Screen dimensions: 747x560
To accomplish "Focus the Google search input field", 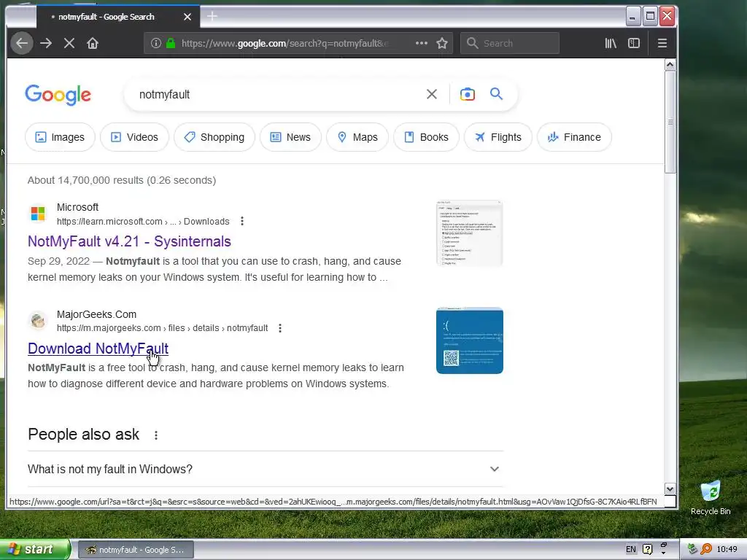I will click(x=276, y=94).
